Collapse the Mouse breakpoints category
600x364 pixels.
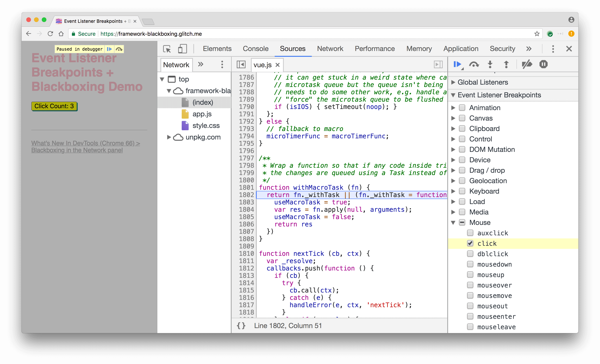pos(456,222)
